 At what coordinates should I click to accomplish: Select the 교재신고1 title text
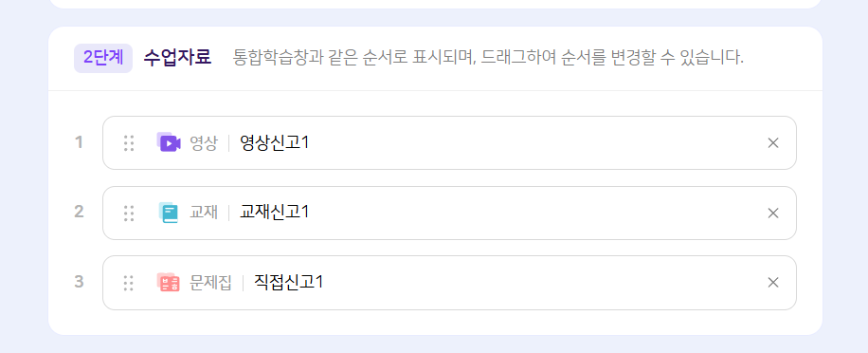[275, 212]
